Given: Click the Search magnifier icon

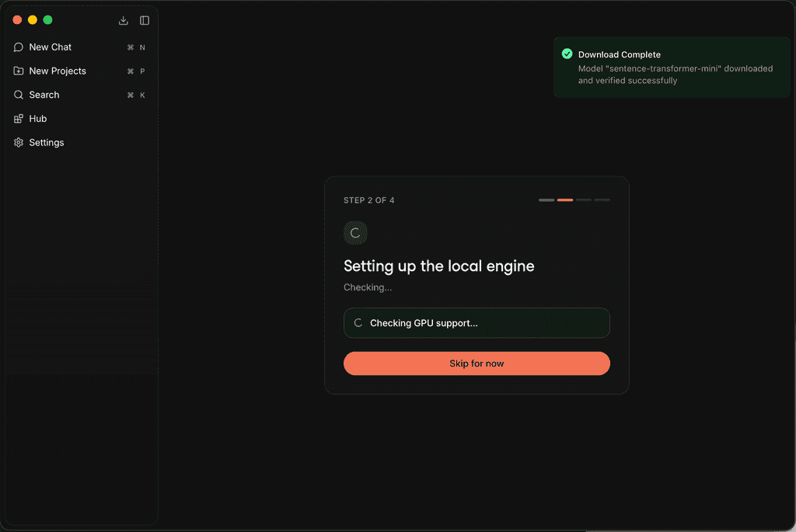Looking at the screenshot, I should pos(19,95).
